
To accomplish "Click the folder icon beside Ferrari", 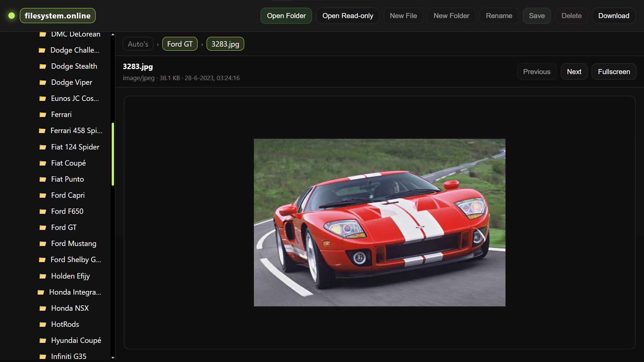I will [43, 115].
